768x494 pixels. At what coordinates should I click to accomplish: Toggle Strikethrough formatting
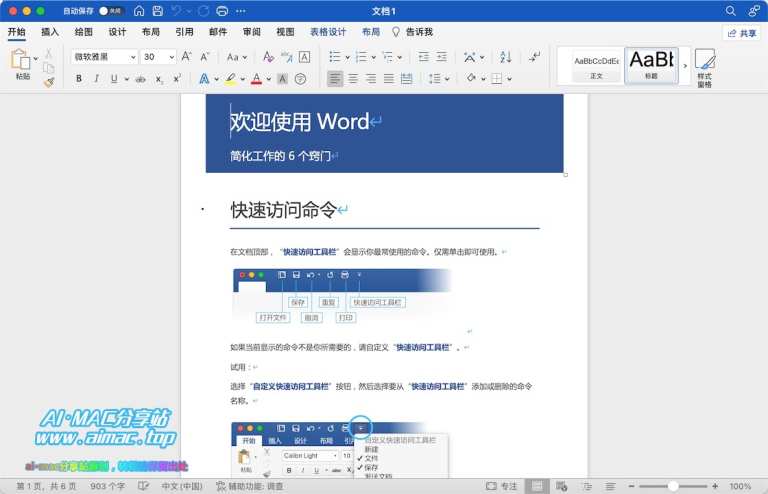141,78
